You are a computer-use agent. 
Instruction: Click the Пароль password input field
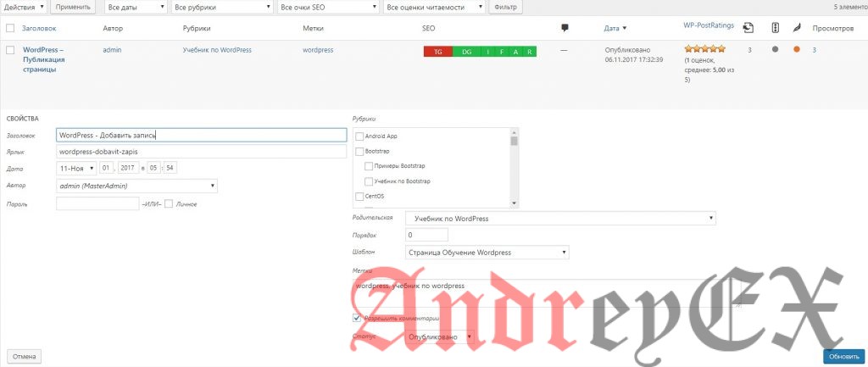pyautogui.click(x=97, y=203)
